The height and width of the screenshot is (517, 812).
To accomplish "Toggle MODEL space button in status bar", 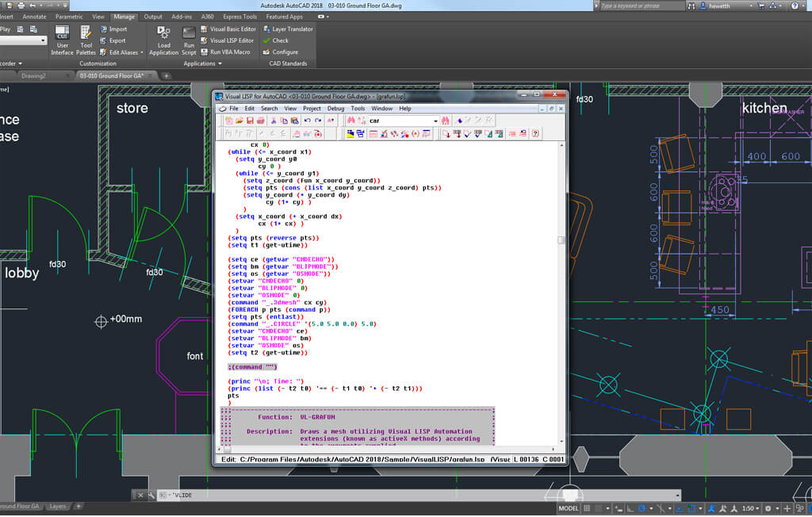I will click(x=568, y=509).
